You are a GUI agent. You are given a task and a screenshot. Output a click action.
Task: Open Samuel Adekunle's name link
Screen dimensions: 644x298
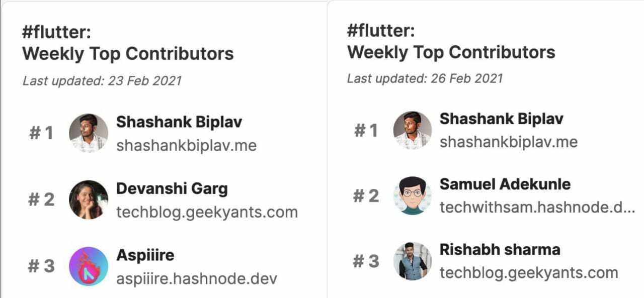pyautogui.click(x=505, y=184)
